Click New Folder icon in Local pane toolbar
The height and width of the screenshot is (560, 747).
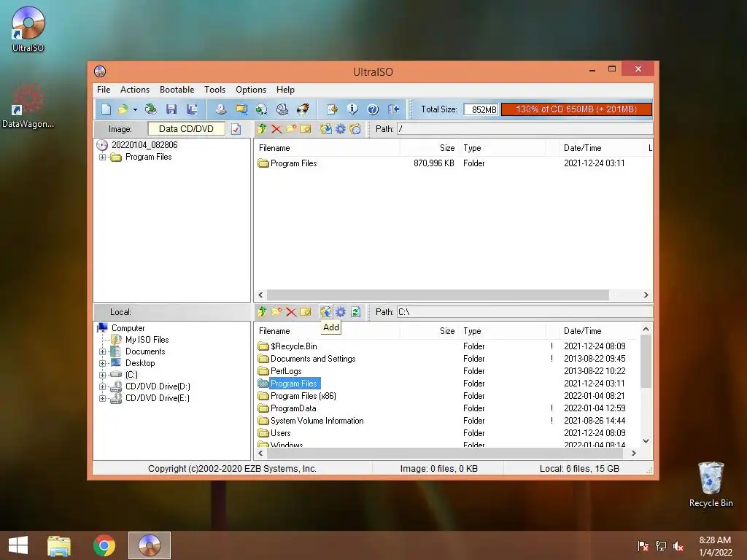pos(276,312)
